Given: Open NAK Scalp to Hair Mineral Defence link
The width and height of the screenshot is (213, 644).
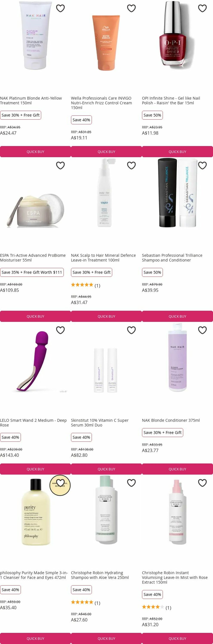Looking at the screenshot, I should [x=103, y=258].
